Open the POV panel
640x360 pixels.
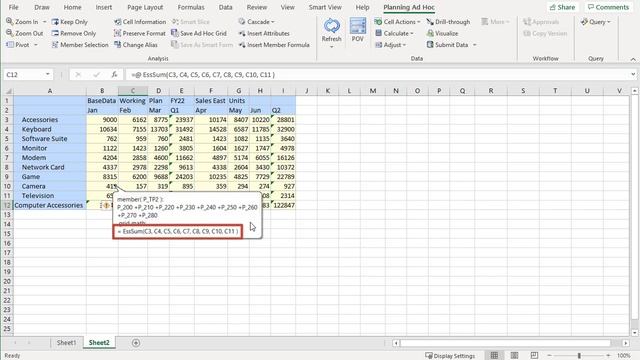358,29
